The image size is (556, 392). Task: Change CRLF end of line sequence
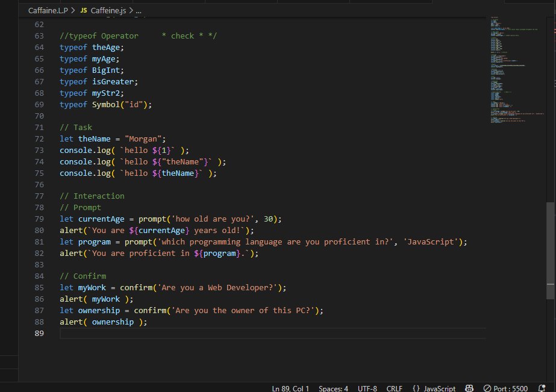[x=395, y=388]
